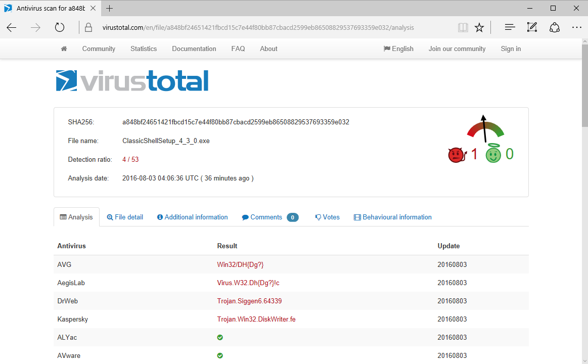Close the Antivirus scan tab
Screen dimensions: 588x364
pos(93,8)
